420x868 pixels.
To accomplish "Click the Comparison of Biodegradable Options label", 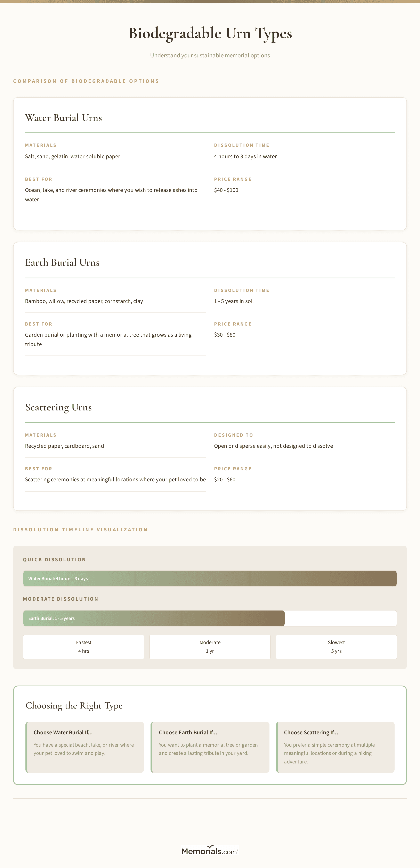I will (x=86, y=81).
